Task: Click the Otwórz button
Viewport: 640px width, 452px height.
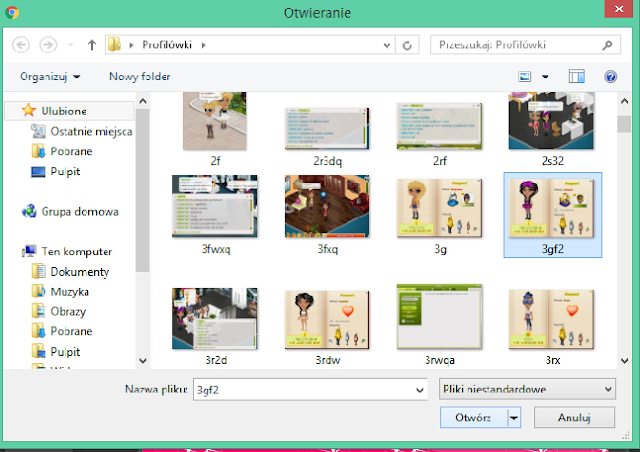Action: 473,417
